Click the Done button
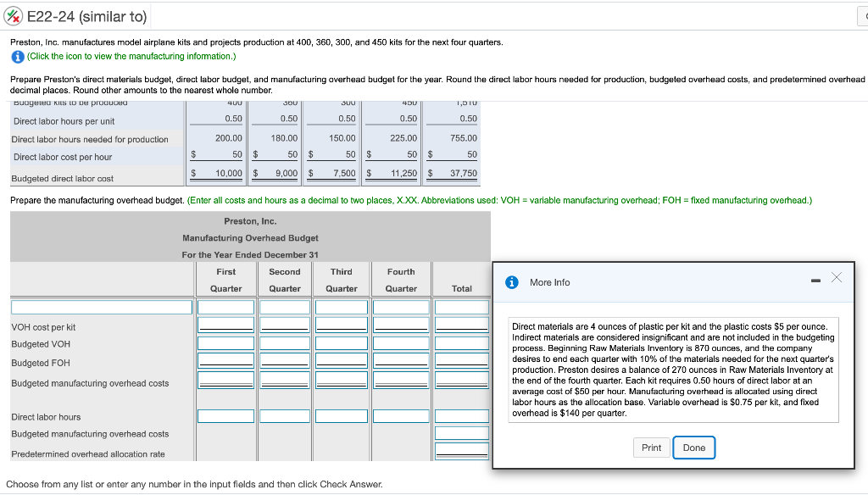 [694, 448]
